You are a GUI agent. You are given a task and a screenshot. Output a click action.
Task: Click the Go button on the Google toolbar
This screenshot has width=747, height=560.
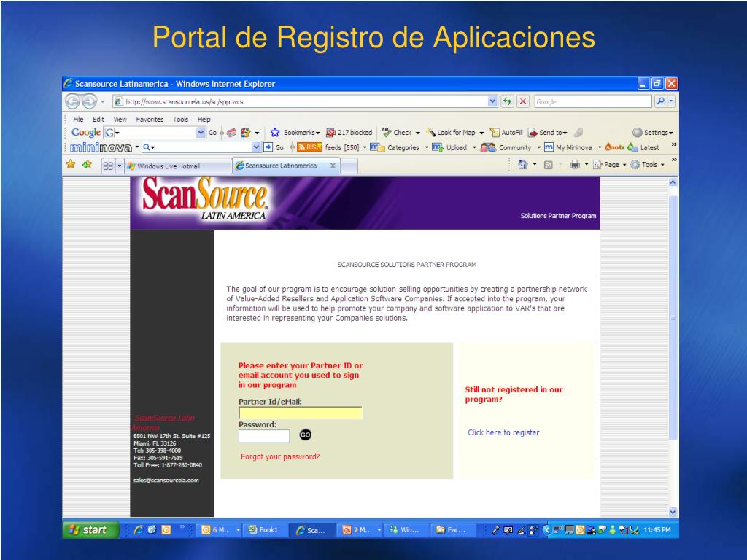click(212, 133)
